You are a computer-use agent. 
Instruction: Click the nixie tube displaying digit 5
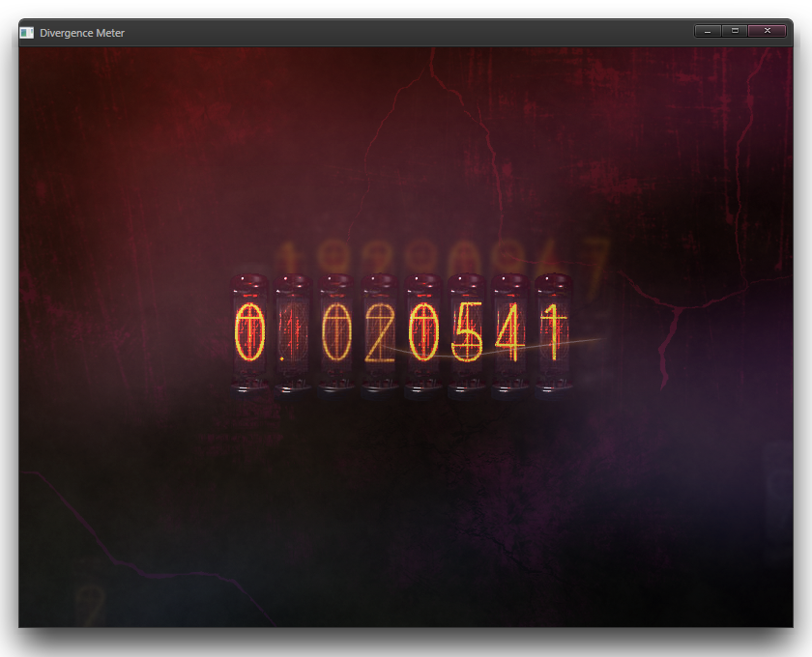coord(465,333)
